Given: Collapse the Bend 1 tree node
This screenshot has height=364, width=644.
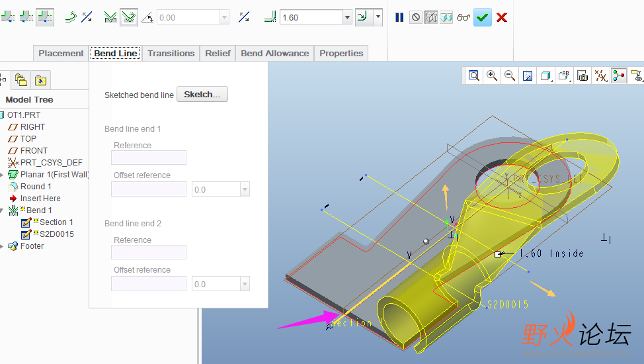Looking at the screenshot, I should tap(2, 210).
